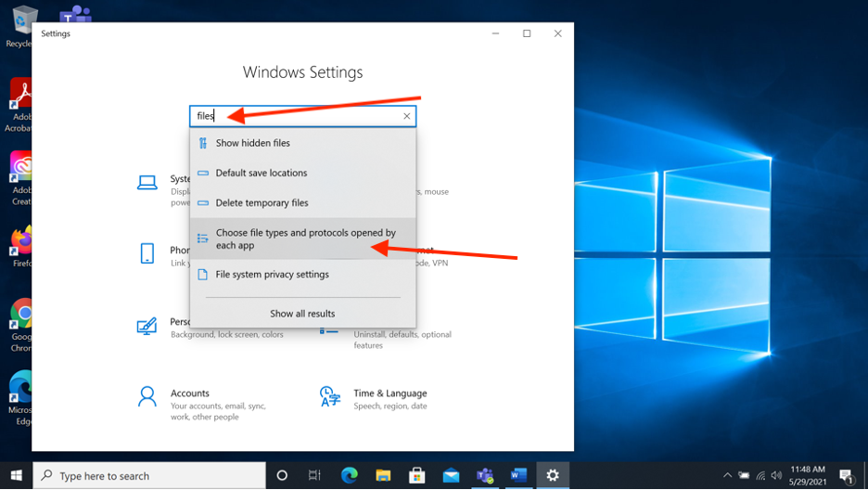Click "Show all results" link
Viewport: 868px width, 490px height.
(302, 314)
